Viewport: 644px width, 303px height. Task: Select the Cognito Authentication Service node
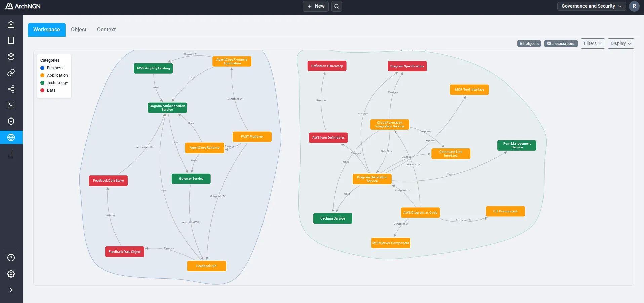pyautogui.click(x=167, y=108)
